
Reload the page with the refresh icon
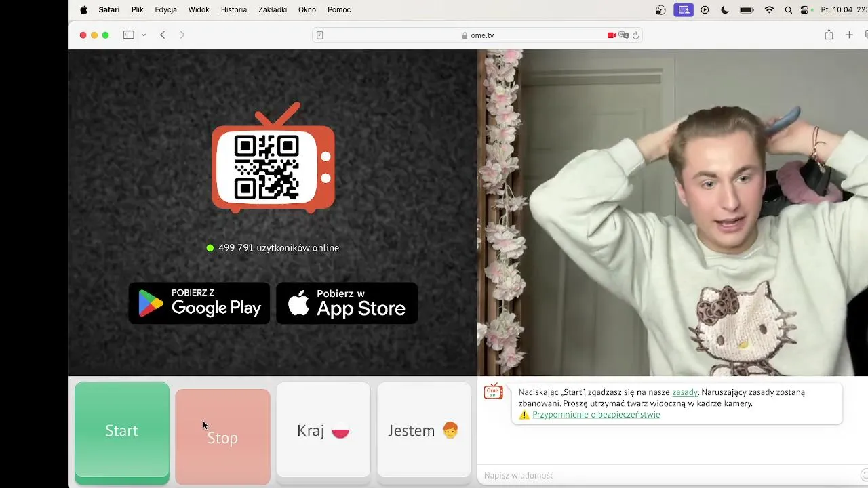[x=635, y=35]
